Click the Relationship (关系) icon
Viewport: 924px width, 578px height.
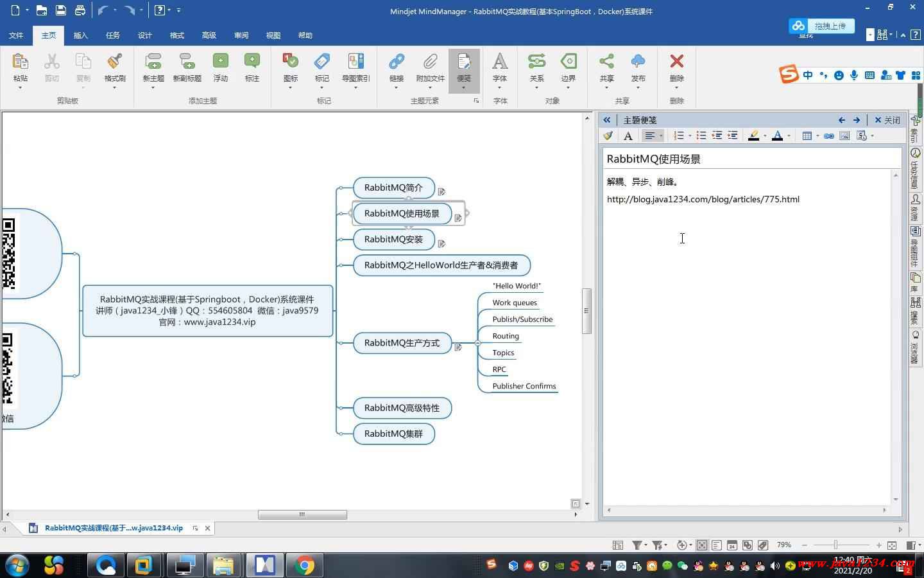(536, 62)
